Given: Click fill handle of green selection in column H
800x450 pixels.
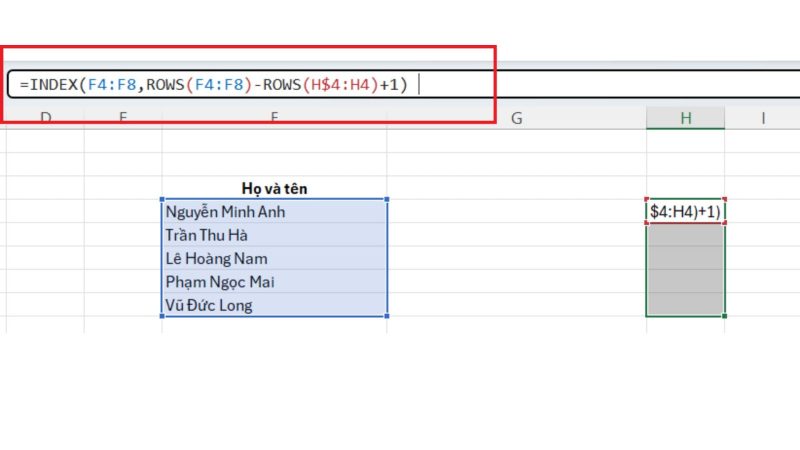Looking at the screenshot, I should pyautogui.click(x=724, y=316).
